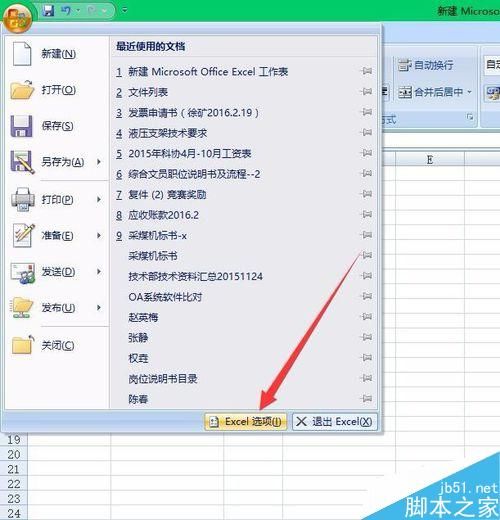Viewport: 500px width, 520px height.
Task: Click the open folder icon beside 打开(O)
Action: (x=22, y=89)
